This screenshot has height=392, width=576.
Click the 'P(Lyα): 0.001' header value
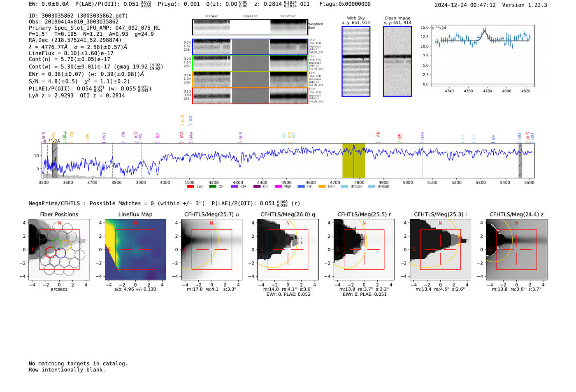pyautogui.click(x=179, y=4)
